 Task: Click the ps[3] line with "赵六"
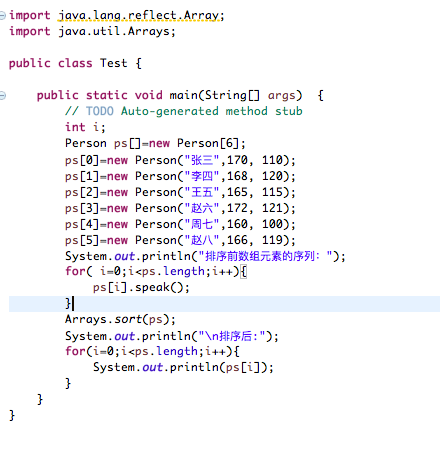[180, 208]
